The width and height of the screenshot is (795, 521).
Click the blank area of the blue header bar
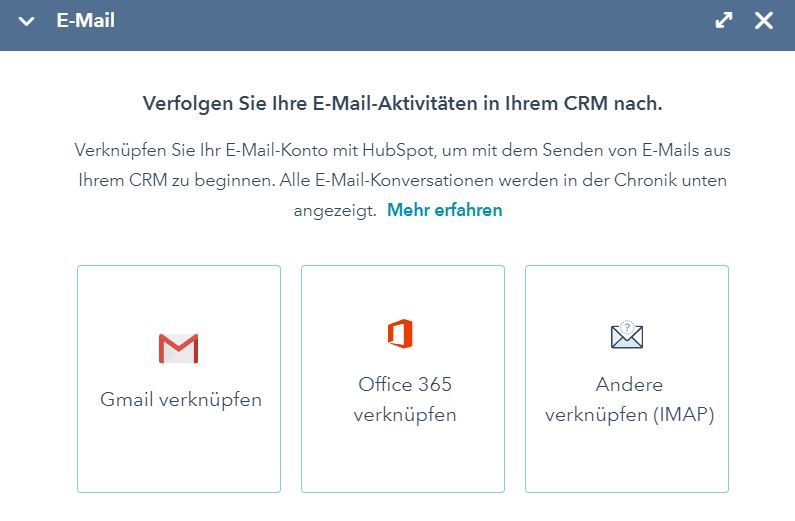click(x=400, y=21)
